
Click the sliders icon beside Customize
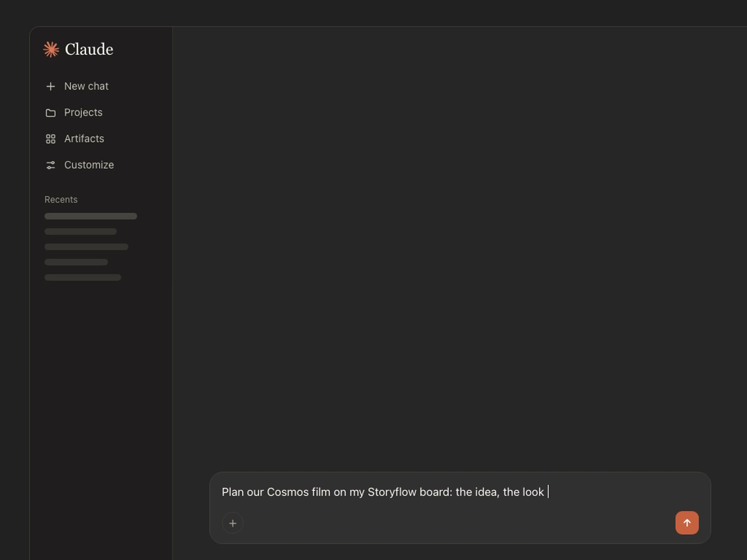point(51,165)
